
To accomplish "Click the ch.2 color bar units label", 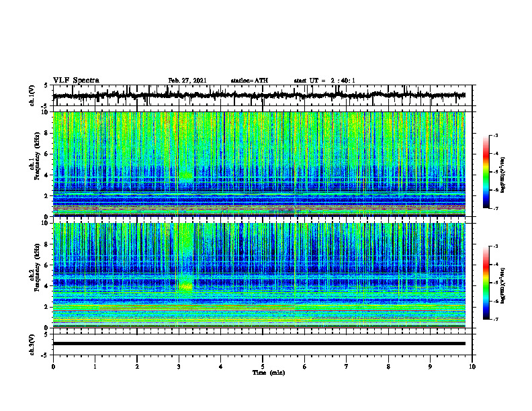I will coord(503,285).
